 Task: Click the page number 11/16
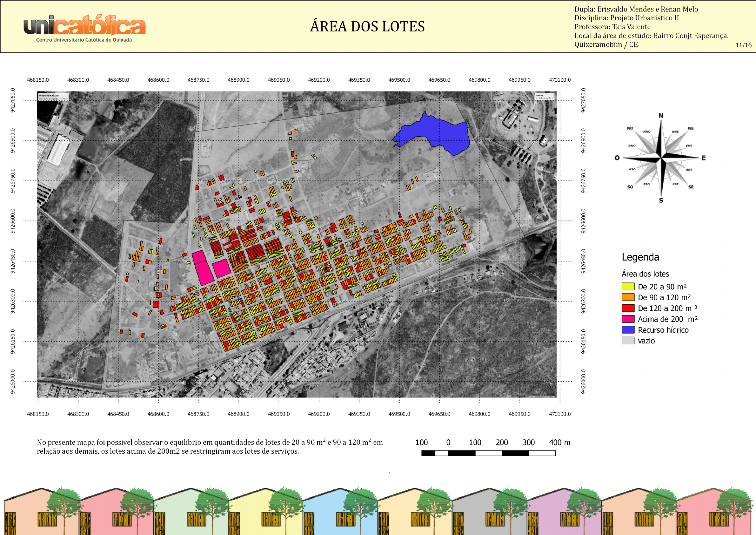pyautogui.click(x=744, y=45)
